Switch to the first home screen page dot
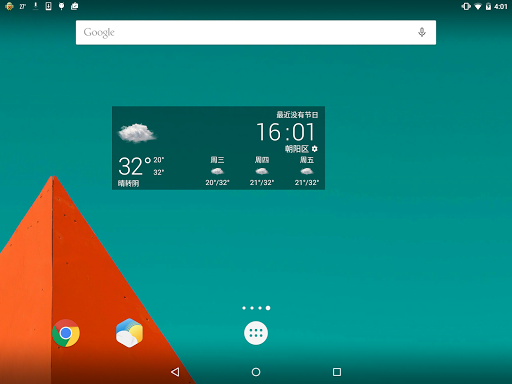 (244, 308)
